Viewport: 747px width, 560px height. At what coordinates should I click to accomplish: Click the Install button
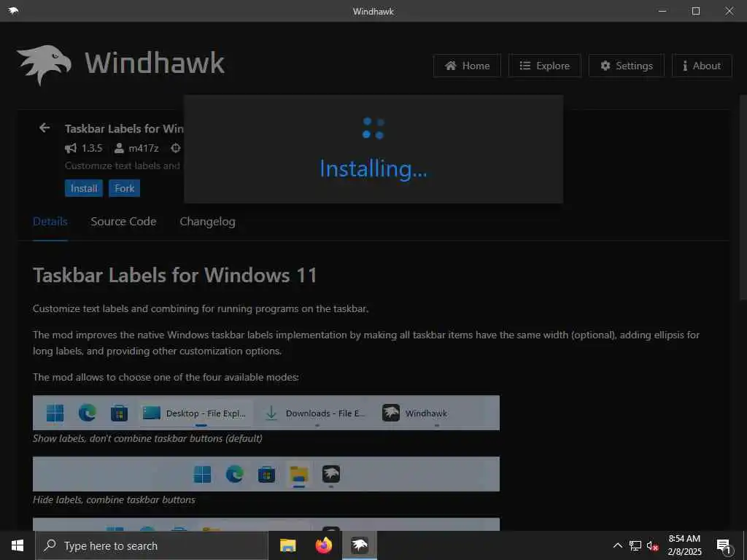coord(84,188)
